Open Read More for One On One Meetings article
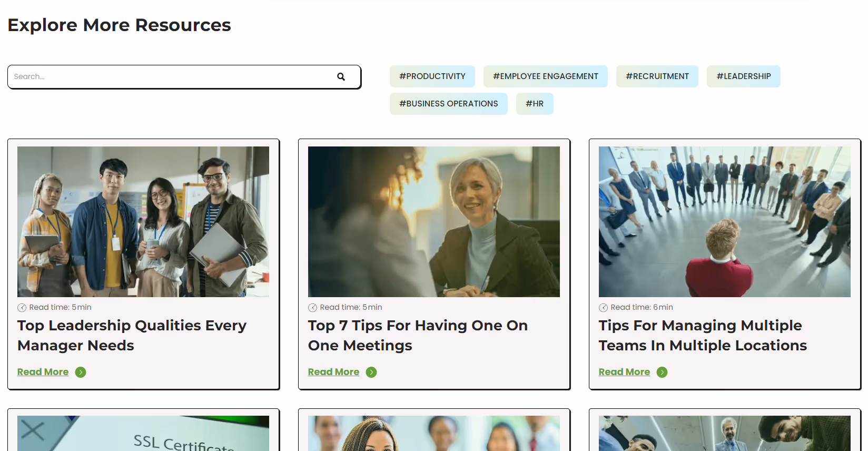This screenshot has height=451, width=868. pyautogui.click(x=334, y=372)
